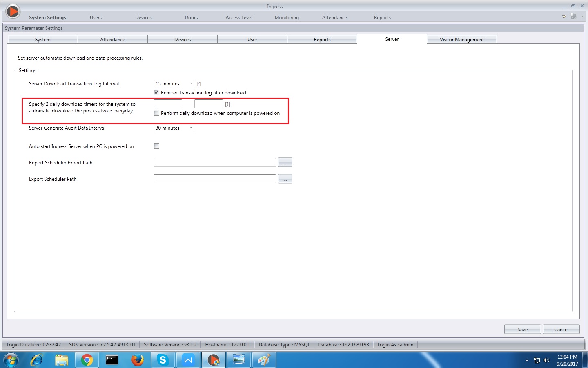Switch to Google Chrome on the taskbar
Viewport: 588px width, 368px height.
[x=87, y=360]
